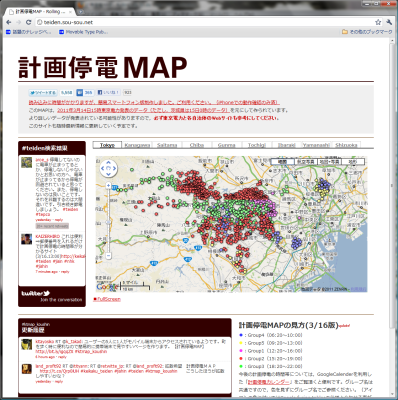Pan the map up with the arrow
The width and height of the screenshot is (398, 400).
[x=108, y=163]
